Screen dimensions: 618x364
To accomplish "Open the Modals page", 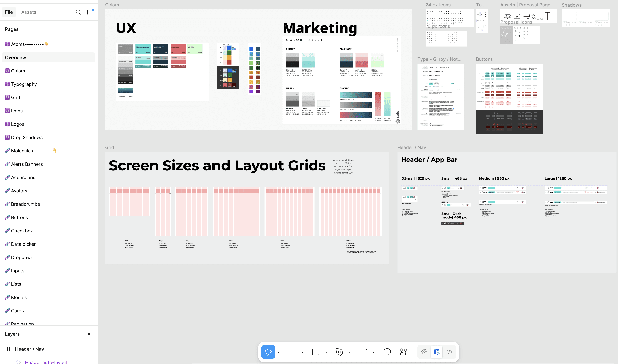I will coord(48,297).
